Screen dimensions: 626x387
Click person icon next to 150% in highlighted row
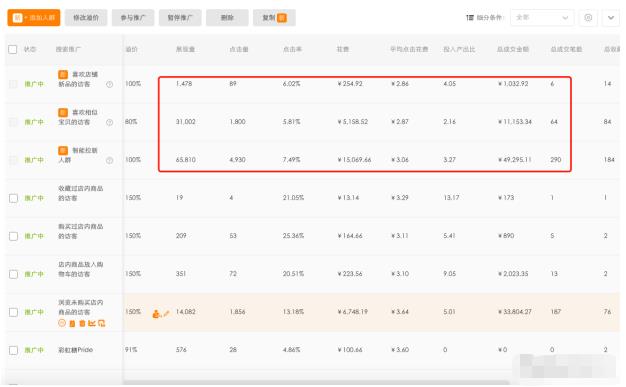tap(156, 314)
